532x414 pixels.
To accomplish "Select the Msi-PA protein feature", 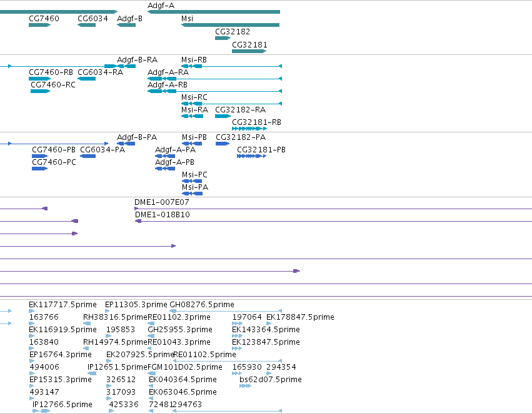I will tap(193, 194).
